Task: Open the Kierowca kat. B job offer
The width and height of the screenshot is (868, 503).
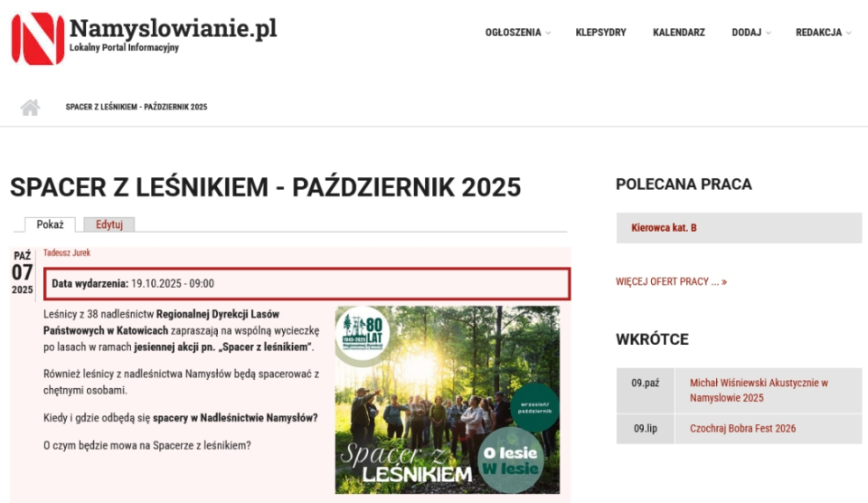Action: (x=664, y=228)
